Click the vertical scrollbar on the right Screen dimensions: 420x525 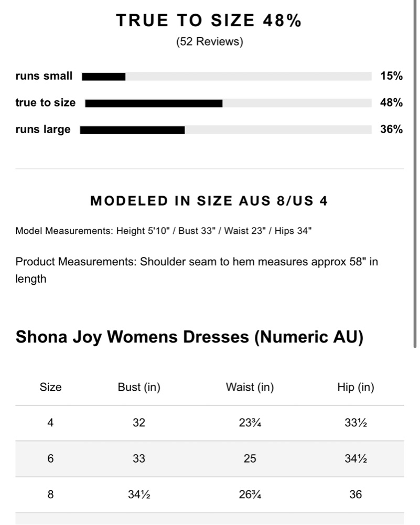click(415, 174)
